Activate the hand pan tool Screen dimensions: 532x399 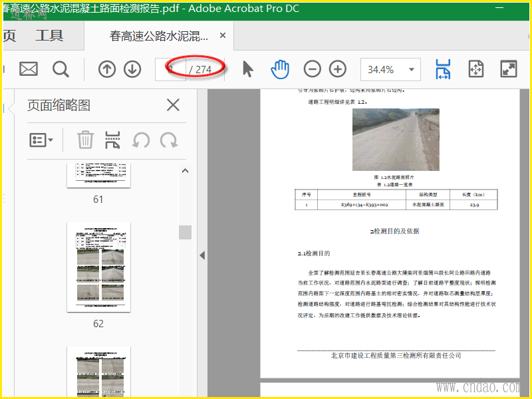pyautogui.click(x=280, y=69)
